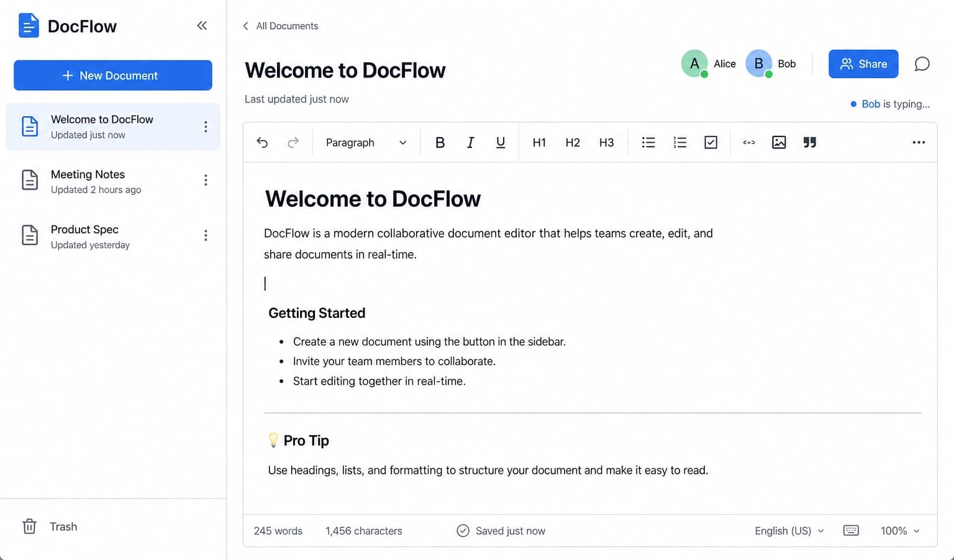The height and width of the screenshot is (560, 954).
Task: Open Welcome to DocFlow in the sidebar
Action: tap(113, 127)
